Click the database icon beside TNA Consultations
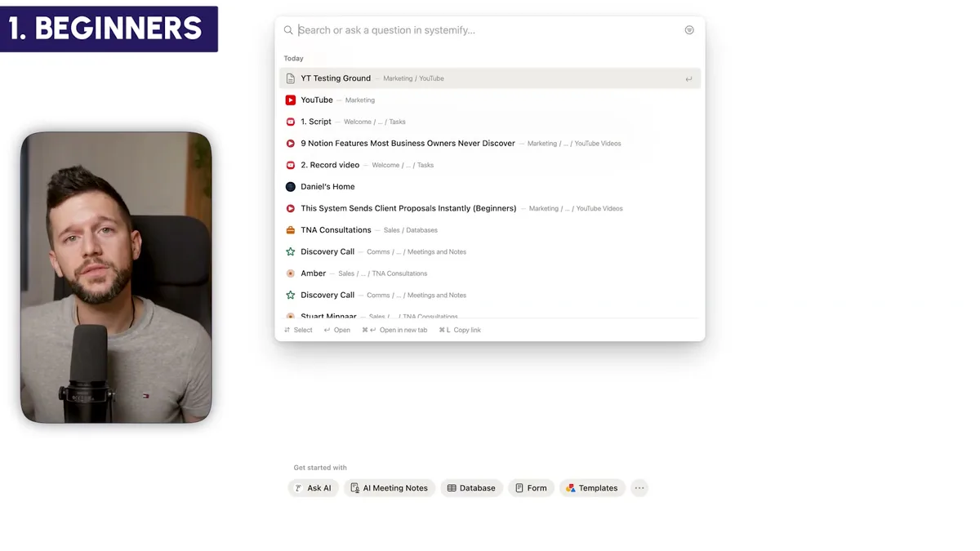This screenshot has width=980, height=551. [x=291, y=229]
